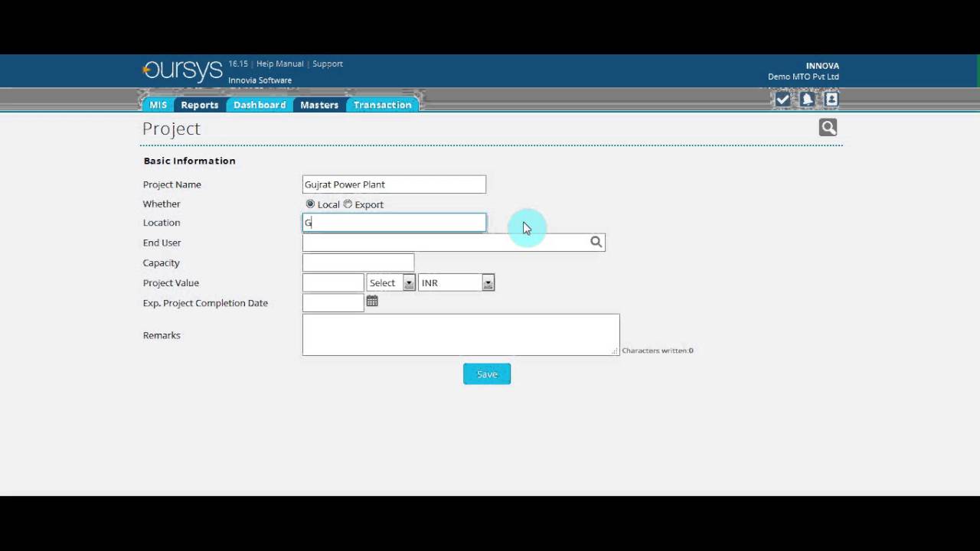Click the Support link

tap(328, 64)
